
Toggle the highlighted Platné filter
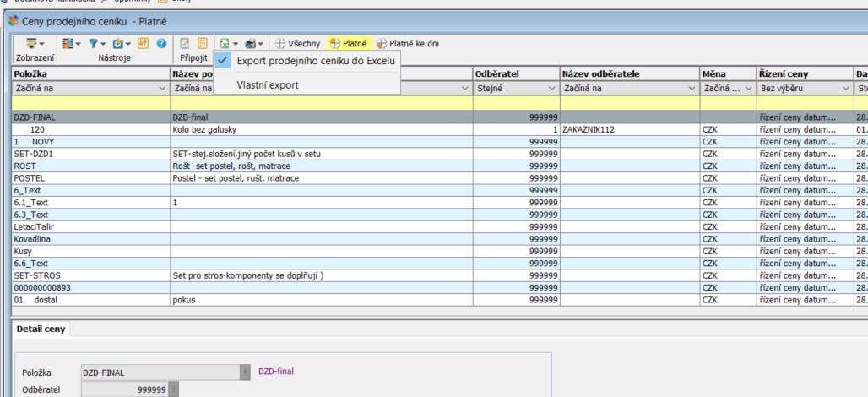pos(348,43)
